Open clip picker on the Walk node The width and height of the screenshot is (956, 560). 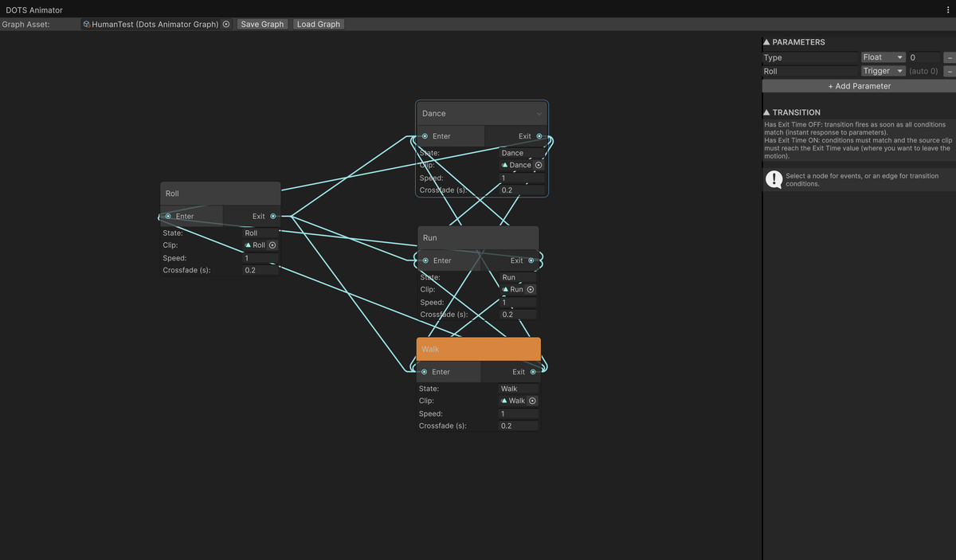tap(532, 401)
